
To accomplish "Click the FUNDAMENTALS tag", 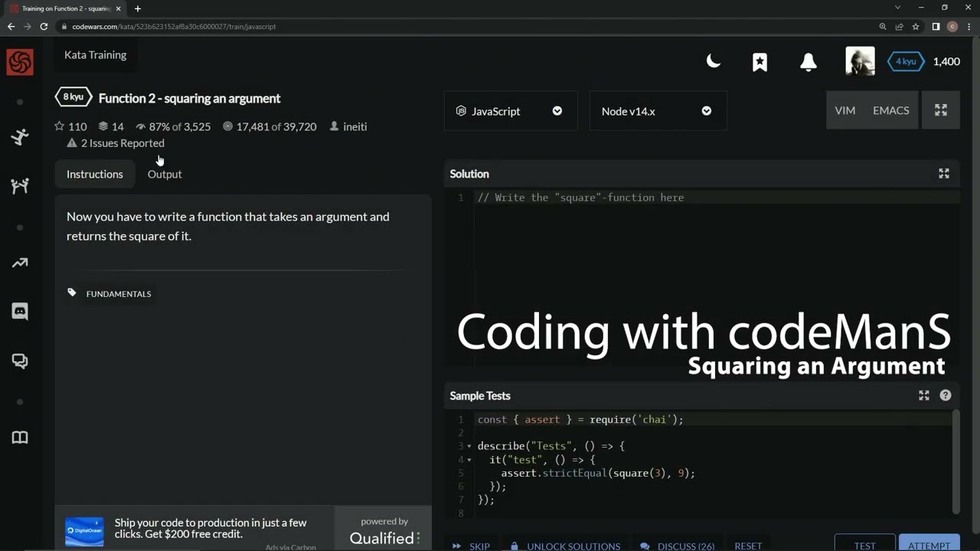I will [x=119, y=294].
